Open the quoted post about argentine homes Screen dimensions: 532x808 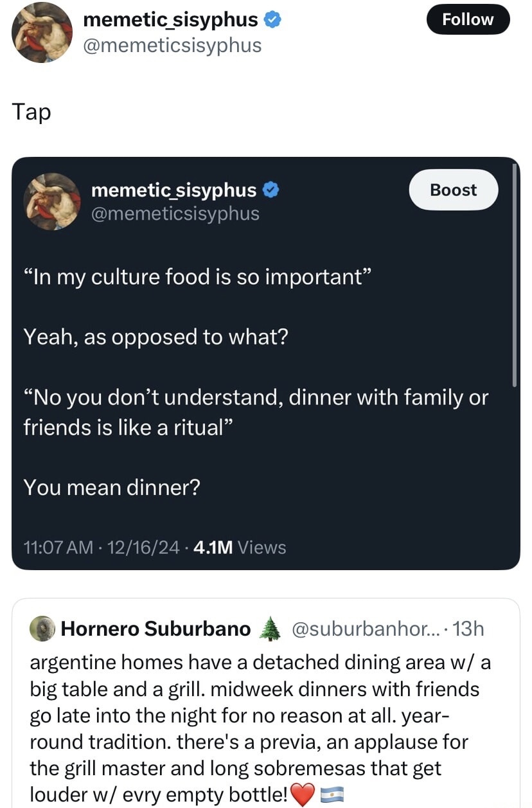point(257,712)
